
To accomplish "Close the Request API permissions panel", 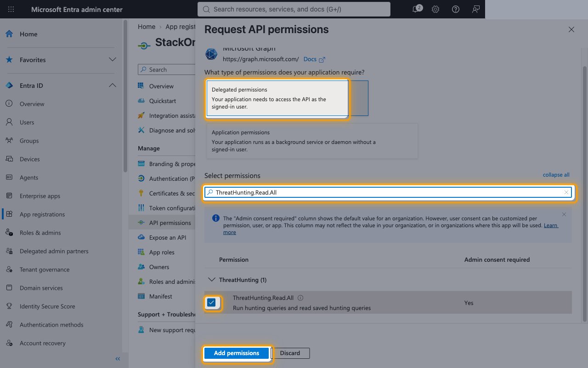I will point(571,29).
